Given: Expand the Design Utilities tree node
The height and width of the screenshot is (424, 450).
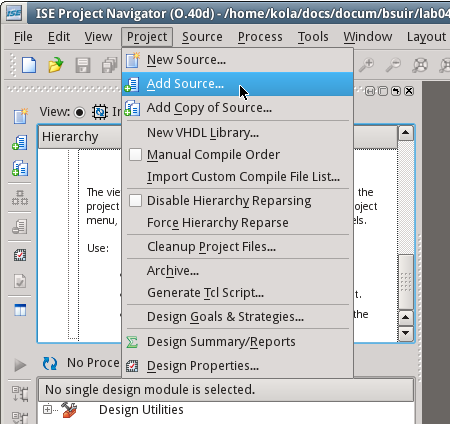Looking at the screenshot, I should point(47,409).
